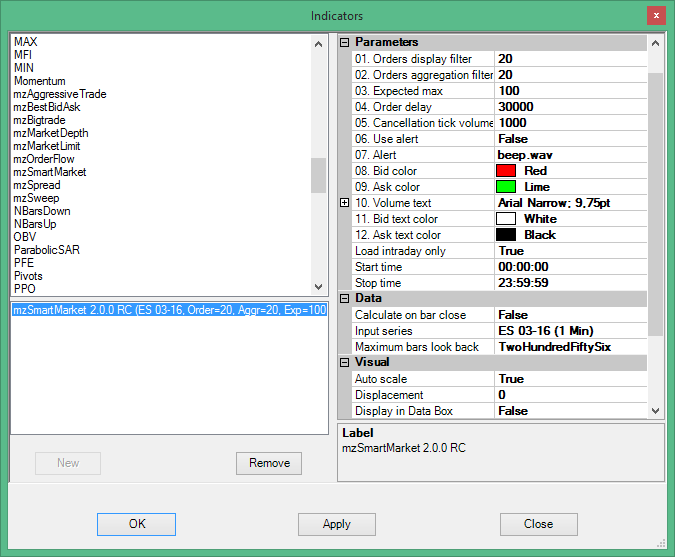Viewport: 675px width, 557px height.
Task: Select mzSmartMarket in the indicator list
Action: 50,172
